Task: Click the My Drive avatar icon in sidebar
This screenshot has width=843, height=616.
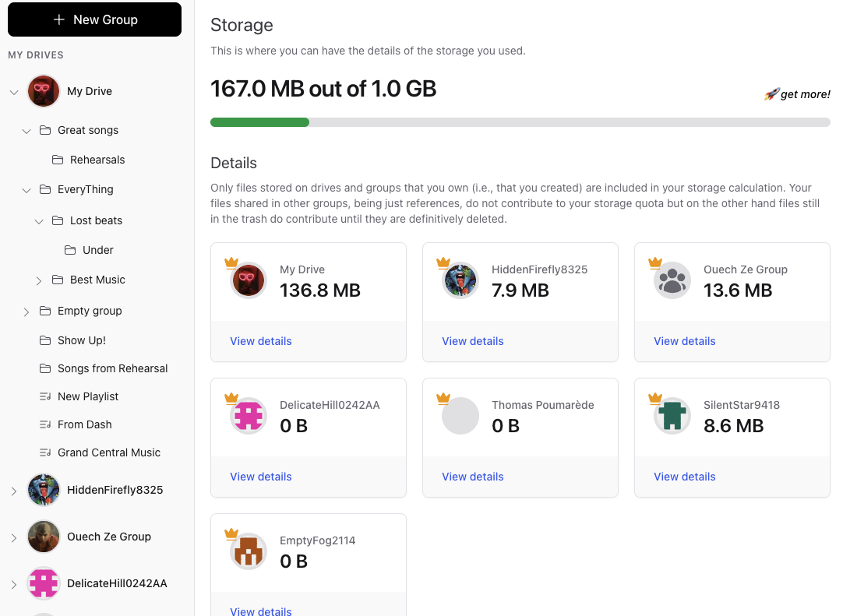Action: pos(43,91)
